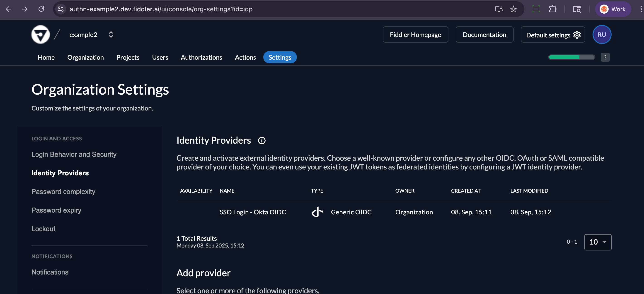
Task: Change results per page via the 10 dropdown
Action: pos(598,242)
